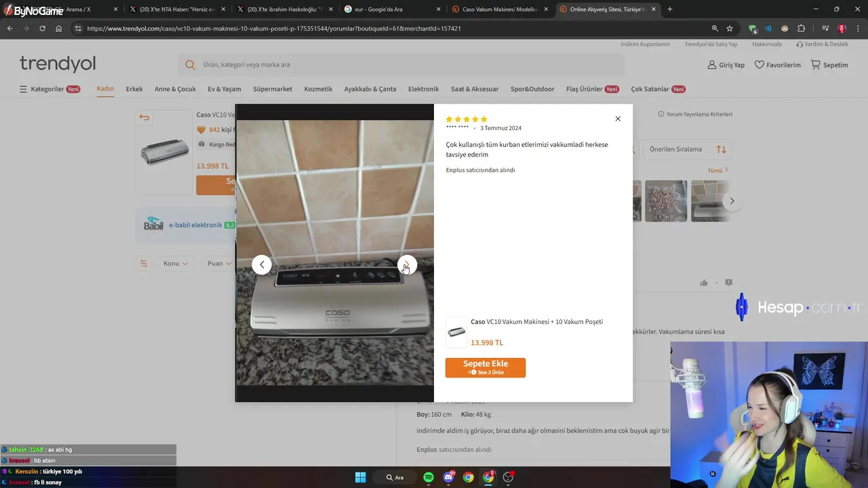The image size is (868, 488).
Task: Open Yorum Yayınlama Kriterleri info
Action: (695, 114)
